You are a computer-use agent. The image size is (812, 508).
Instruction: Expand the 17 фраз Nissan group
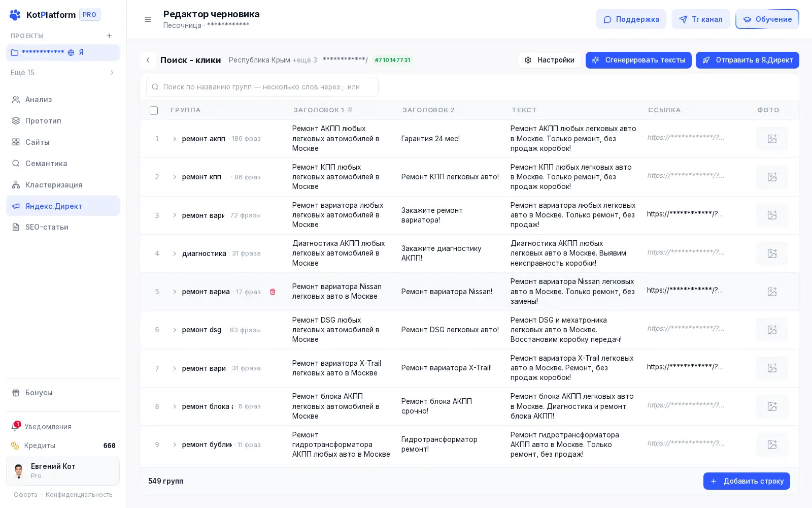point(175,292)
